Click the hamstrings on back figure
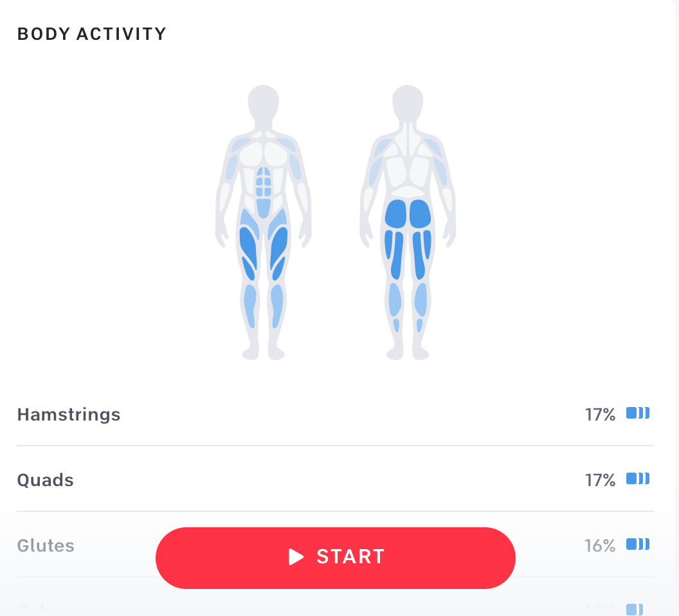Viewport: 679px width, 616px height. click(408, 255)
